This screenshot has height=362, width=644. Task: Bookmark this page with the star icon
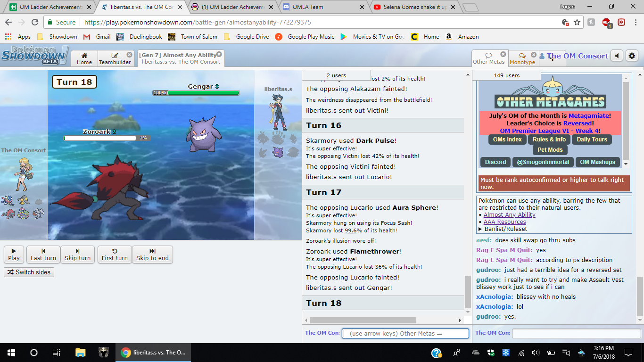click(x=577, y=22)
